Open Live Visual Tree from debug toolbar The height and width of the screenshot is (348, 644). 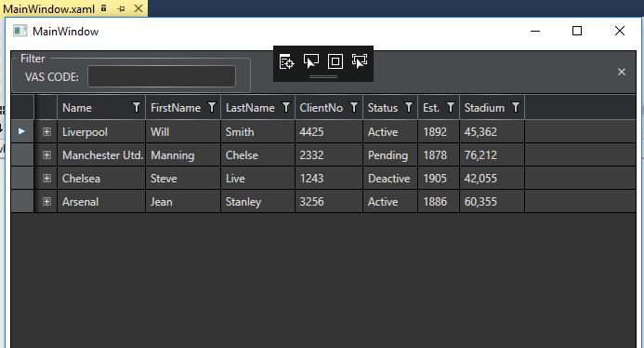(x=286, y=61)
